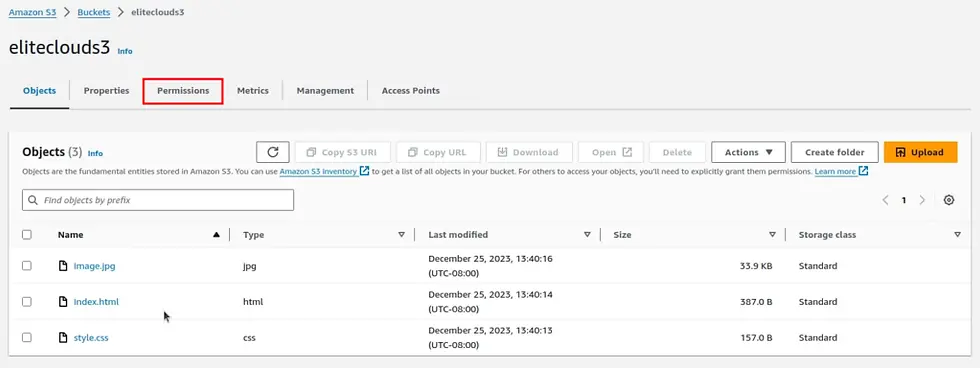Open the Properties tab
980x368 pixels.
coord(106,91)
